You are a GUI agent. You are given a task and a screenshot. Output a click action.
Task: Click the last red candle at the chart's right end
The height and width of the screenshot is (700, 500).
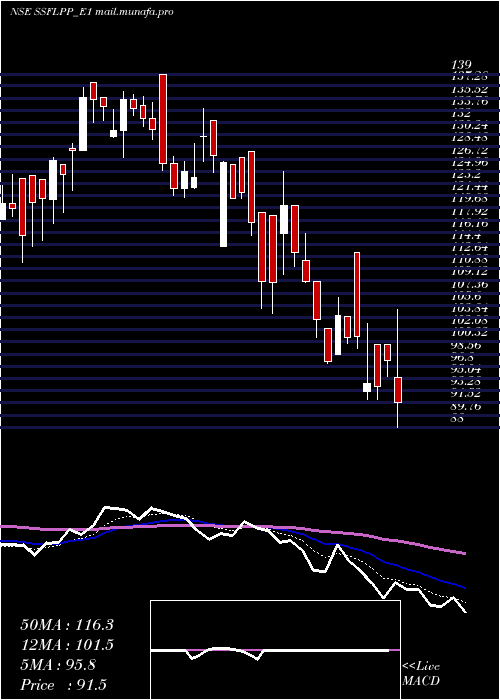point(398,390)
